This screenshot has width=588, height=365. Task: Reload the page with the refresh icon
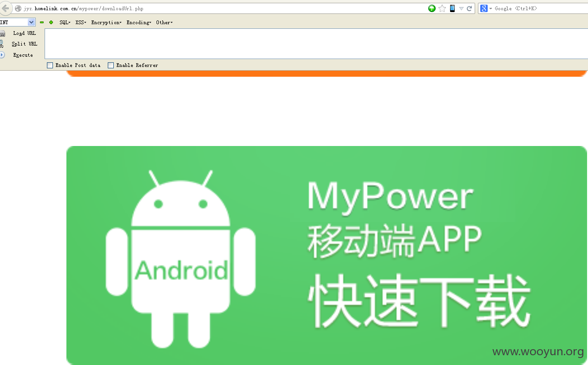(x=470, y=8)
